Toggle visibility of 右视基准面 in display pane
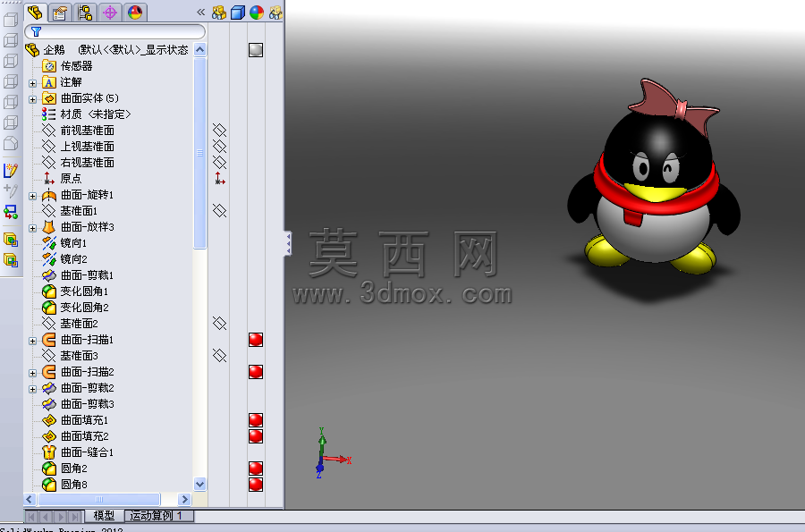 tap(220, 163)
